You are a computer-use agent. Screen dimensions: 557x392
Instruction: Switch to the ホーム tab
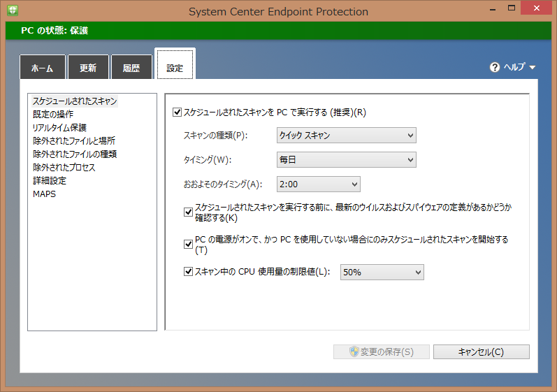click(x=42, y=67)
